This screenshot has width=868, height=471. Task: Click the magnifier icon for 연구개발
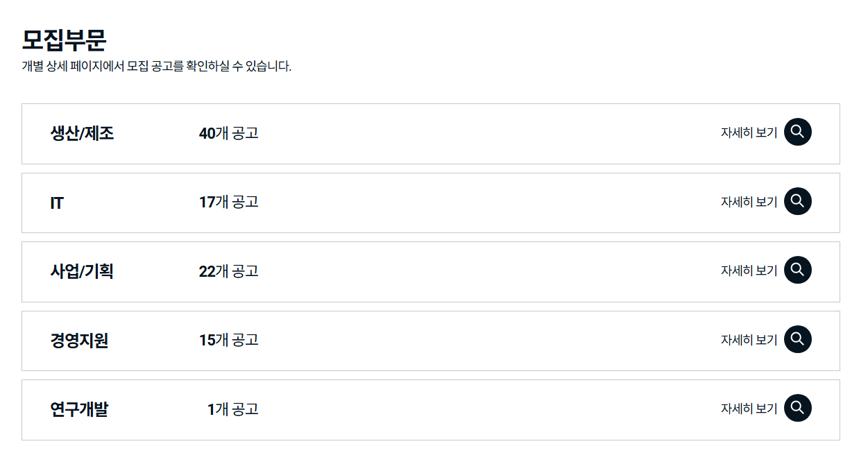(797, 408)
